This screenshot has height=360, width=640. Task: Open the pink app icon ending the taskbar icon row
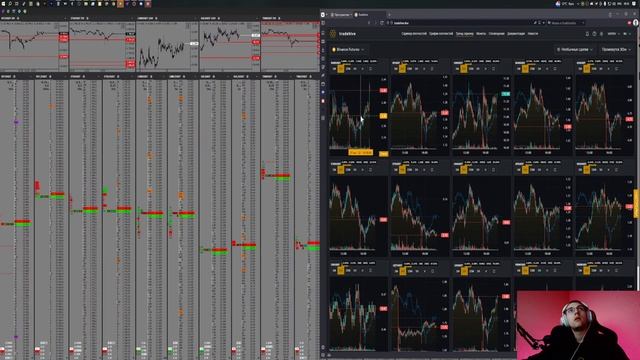coord(148,4)
